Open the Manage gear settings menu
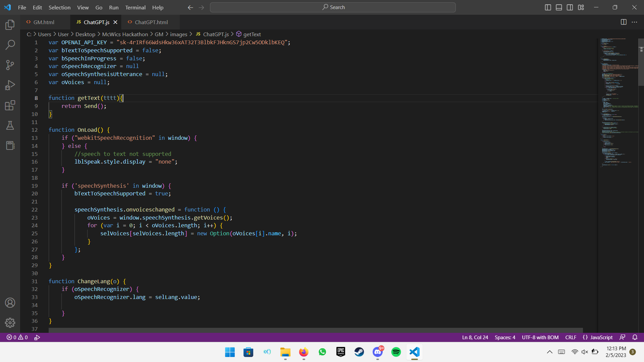This screenshot has width=644, height=362. (10, 322)
